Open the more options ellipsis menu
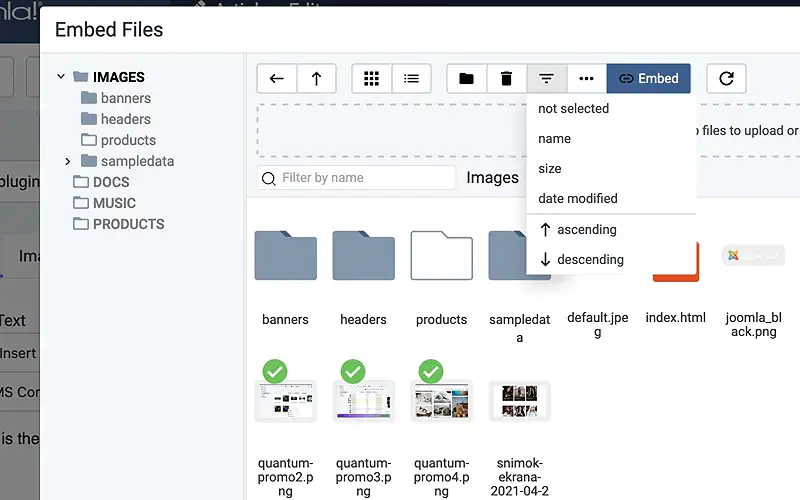This screenshot has height=500, width=800. coord(586,79)
